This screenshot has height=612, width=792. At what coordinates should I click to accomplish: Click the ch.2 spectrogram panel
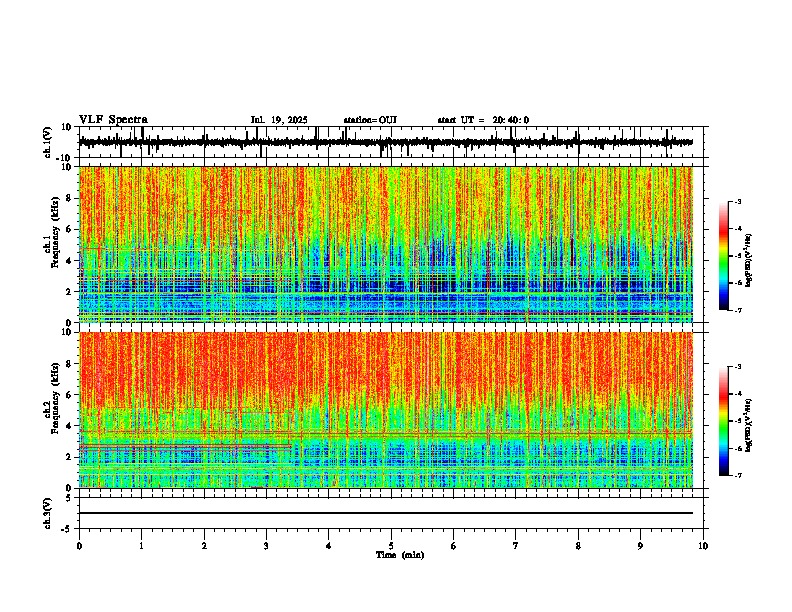click(386, 410)
